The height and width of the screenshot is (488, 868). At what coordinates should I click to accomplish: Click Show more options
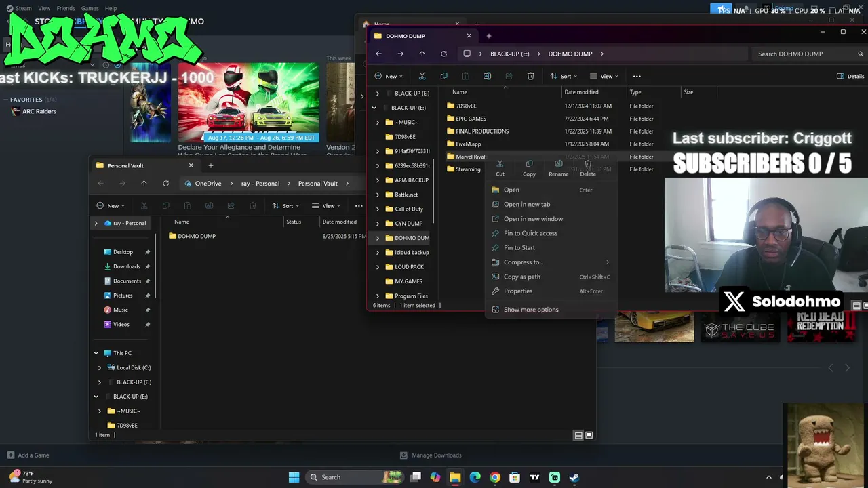pos(550,310)
